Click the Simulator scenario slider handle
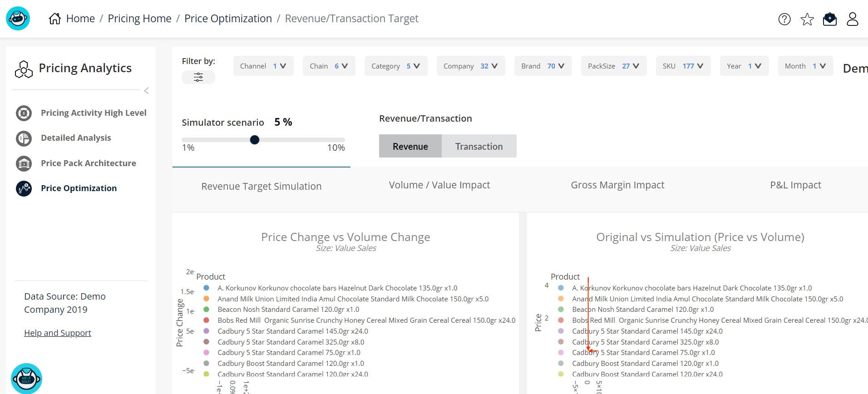Viewport: 868px width, 394px height. click(255, 140)
